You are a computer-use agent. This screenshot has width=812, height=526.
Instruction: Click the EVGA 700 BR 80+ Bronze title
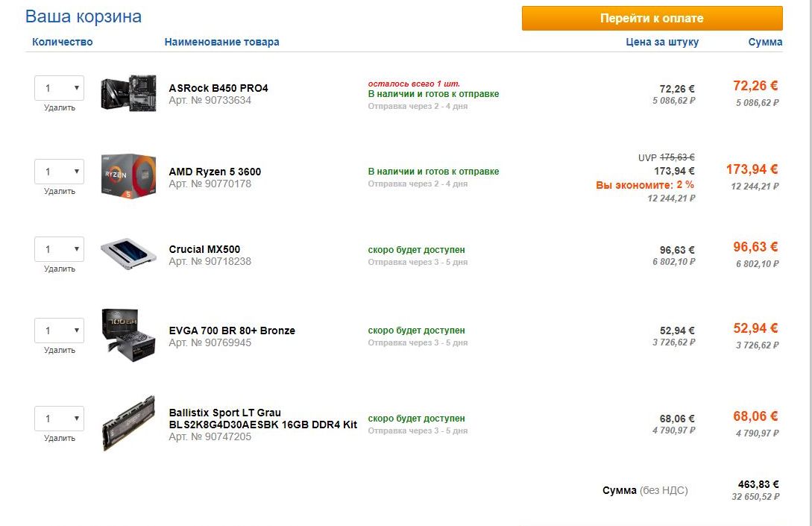(232, 331)
